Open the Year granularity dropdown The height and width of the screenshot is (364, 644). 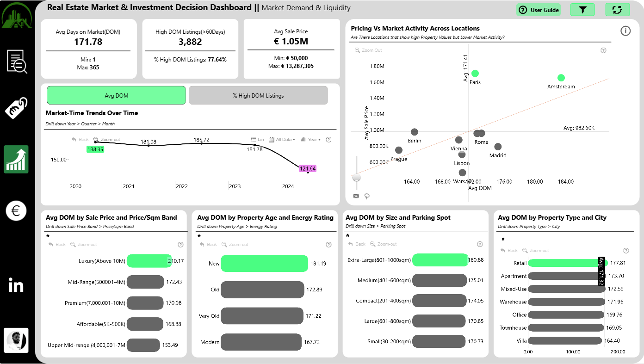(310, 139)
